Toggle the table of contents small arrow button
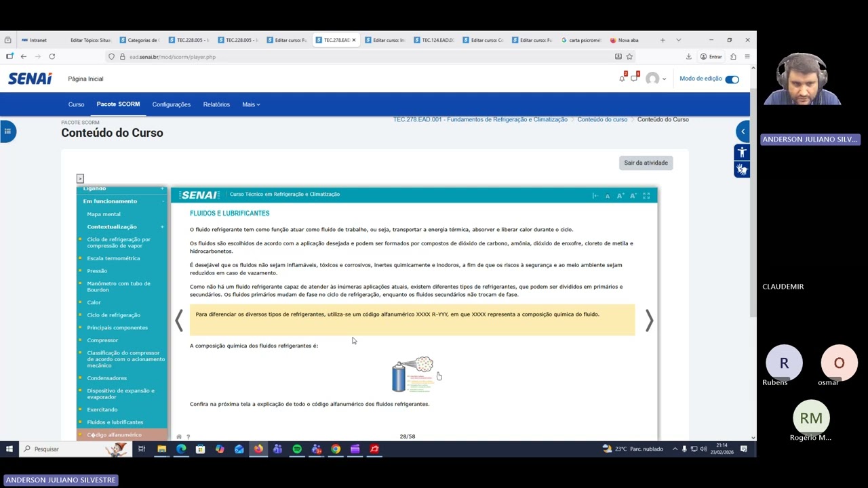This screenshot has height=488, width=868. [80, 178]
